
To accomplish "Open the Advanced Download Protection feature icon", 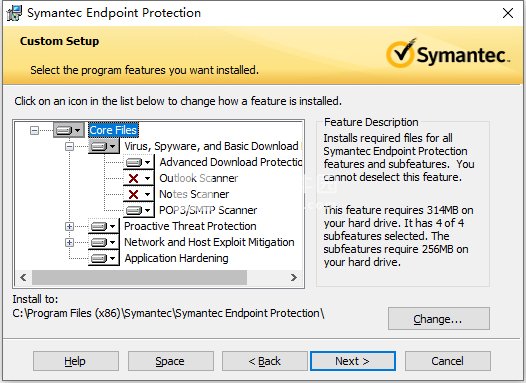I will [x=139, y=162].
